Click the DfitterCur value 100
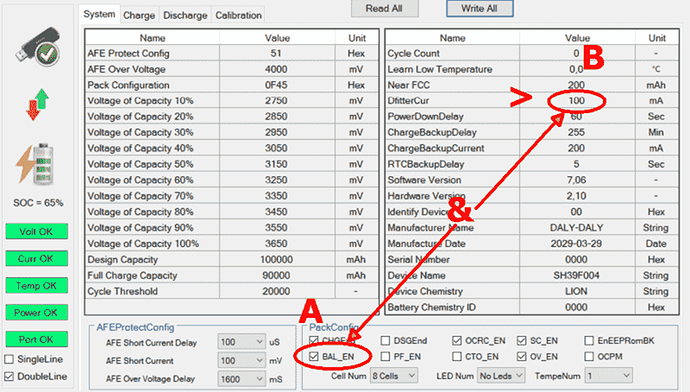This screenshot has height=392, width=690. 577,101
